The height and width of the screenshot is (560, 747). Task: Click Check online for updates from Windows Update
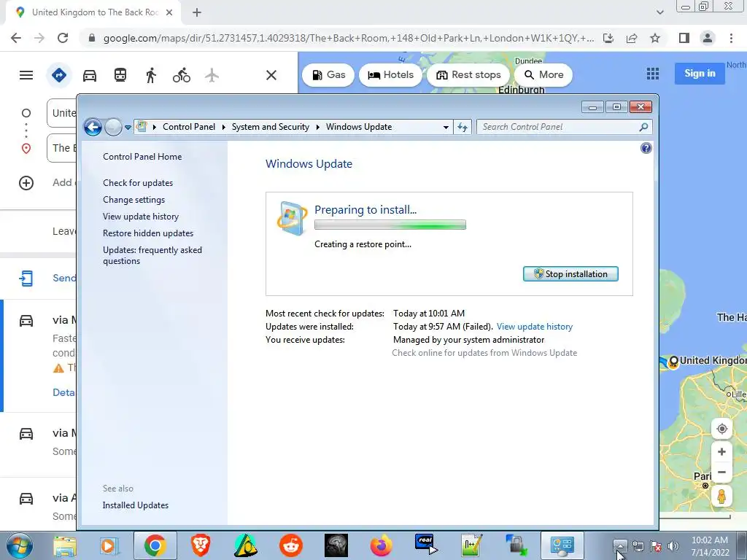click(x=484, y=353)
